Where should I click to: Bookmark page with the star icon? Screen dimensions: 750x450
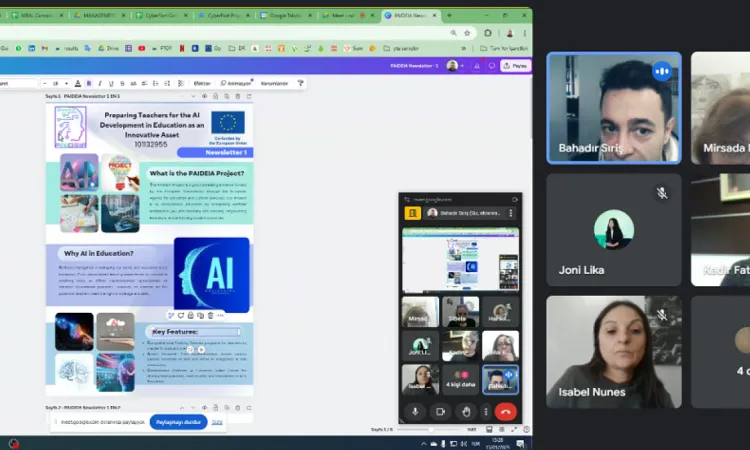coord(465,32)
